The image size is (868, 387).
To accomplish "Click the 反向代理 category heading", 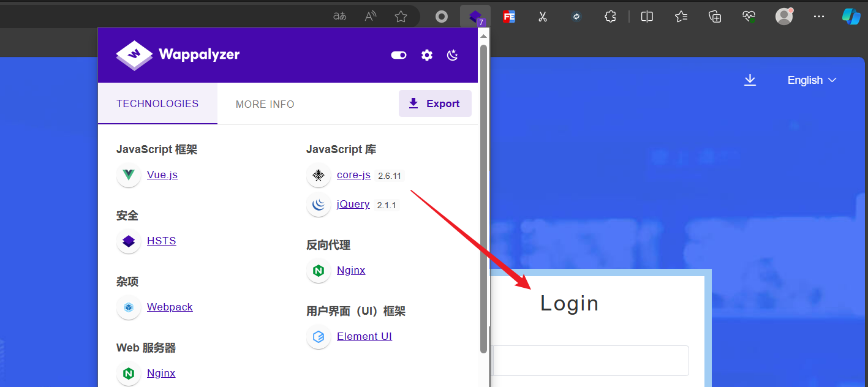I will pyautogui.click(x=328, y=245).
